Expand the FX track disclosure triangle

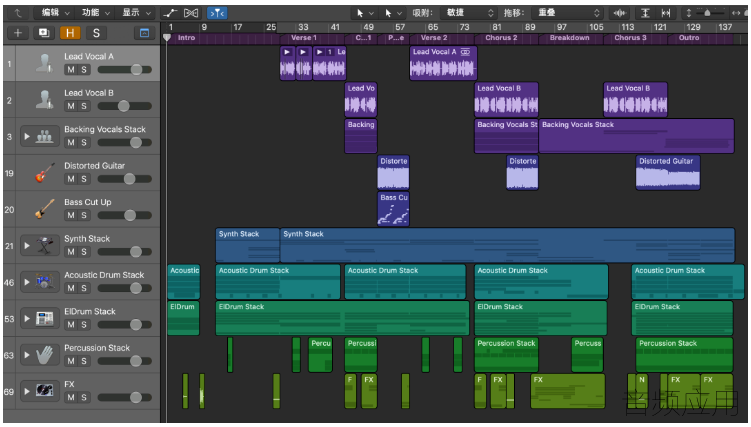click(x=27, y=391)
